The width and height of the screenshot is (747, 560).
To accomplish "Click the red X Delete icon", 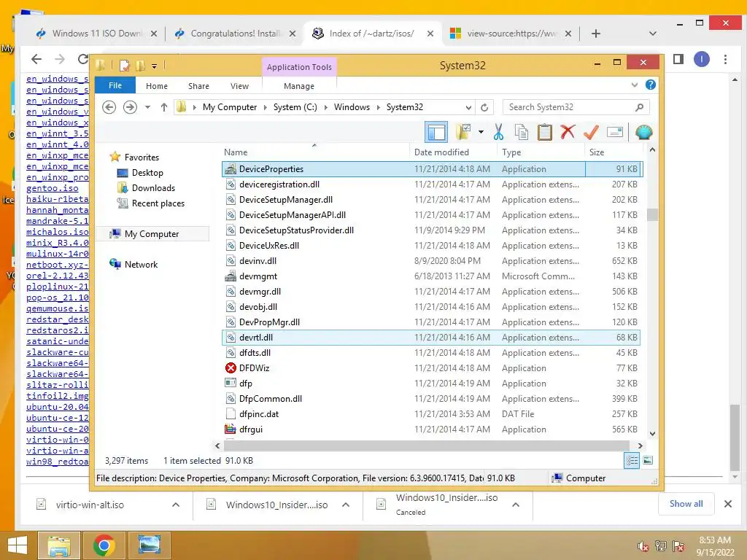I will (x=568, y=131).
